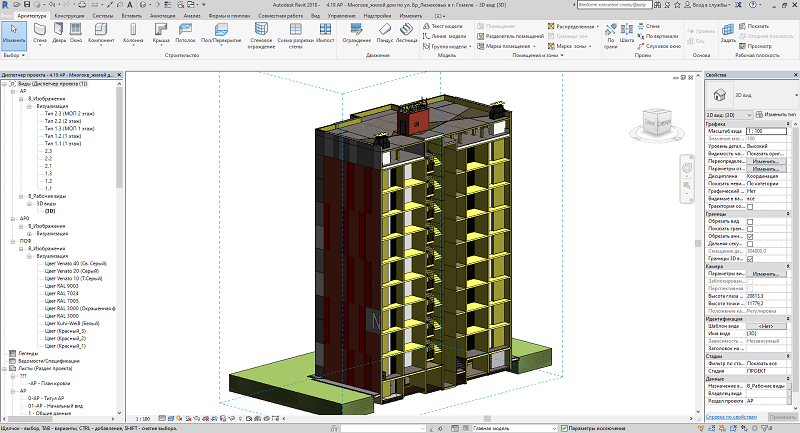Open the Конструкция ribbon tab
This screenshot has width=800, height=433.
pyautogui.click(x=69, y=16)
